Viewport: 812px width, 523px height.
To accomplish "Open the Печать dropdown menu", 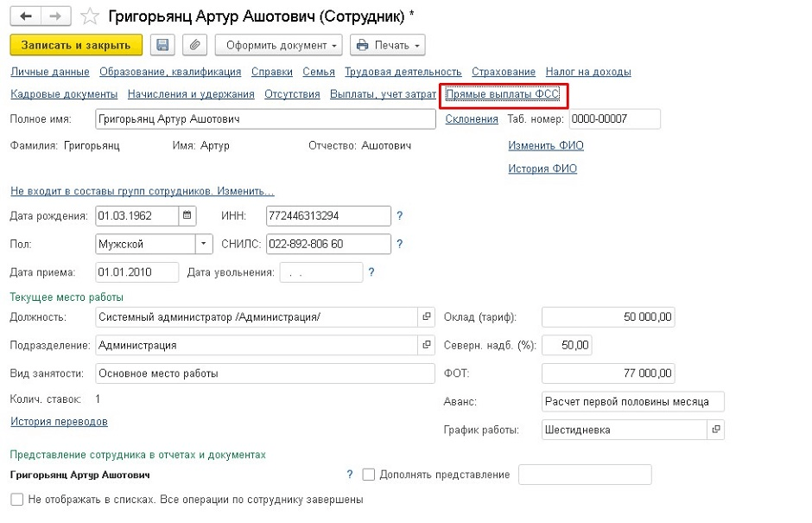I will [x=387, y=45].
